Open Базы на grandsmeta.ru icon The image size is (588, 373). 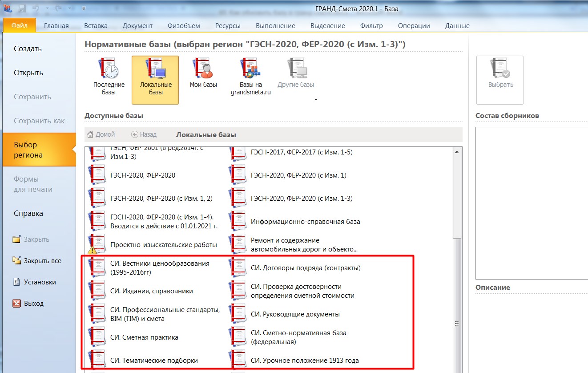point(250,69)
